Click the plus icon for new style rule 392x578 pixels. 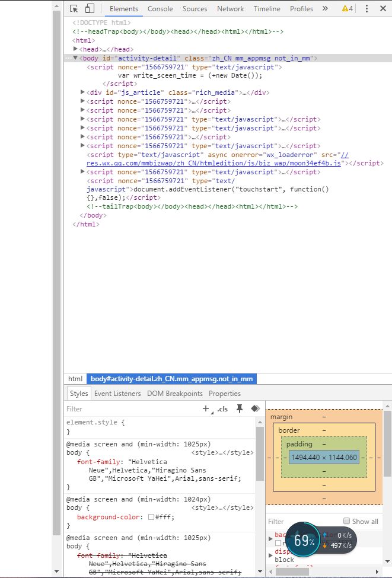(206, 409)
